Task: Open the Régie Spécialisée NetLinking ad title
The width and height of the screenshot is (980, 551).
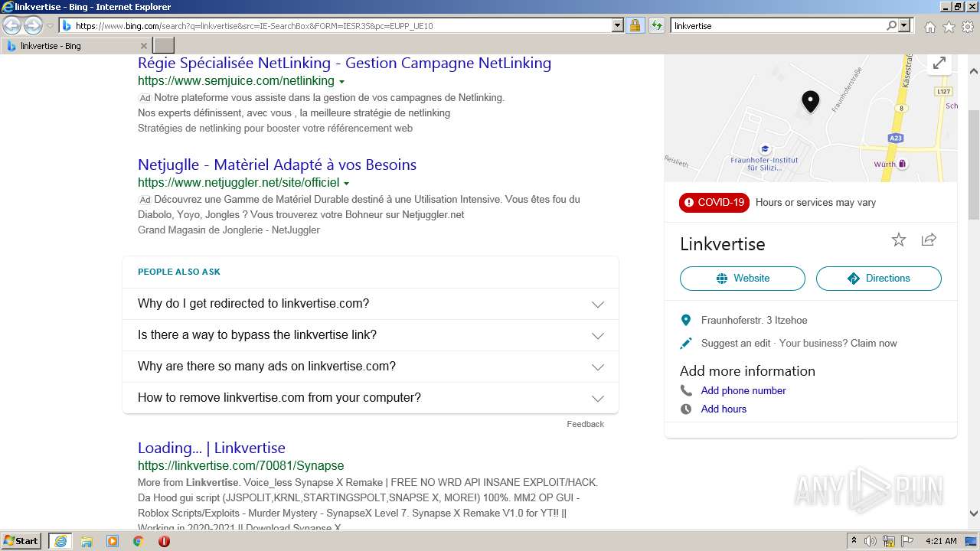Action: coord(345,63)
